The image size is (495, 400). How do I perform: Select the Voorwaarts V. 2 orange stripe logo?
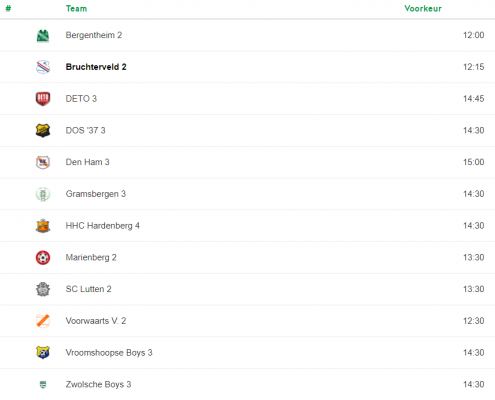point(43,321)
